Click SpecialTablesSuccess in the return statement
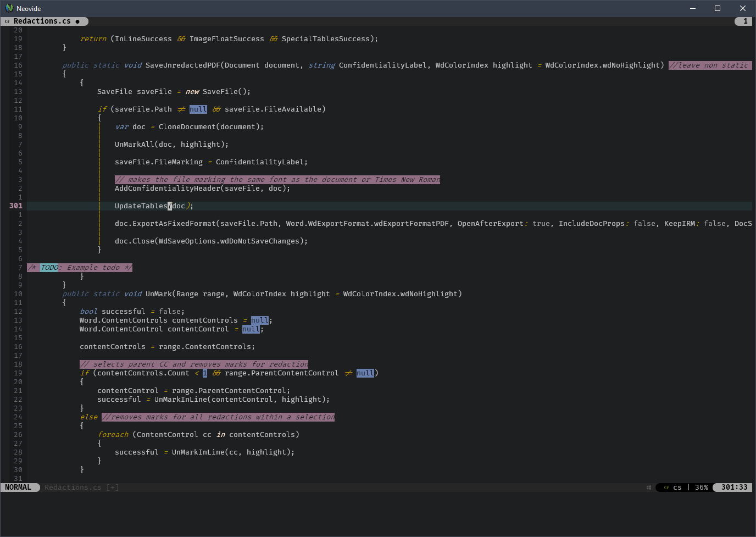 click(x=326, y=39)
